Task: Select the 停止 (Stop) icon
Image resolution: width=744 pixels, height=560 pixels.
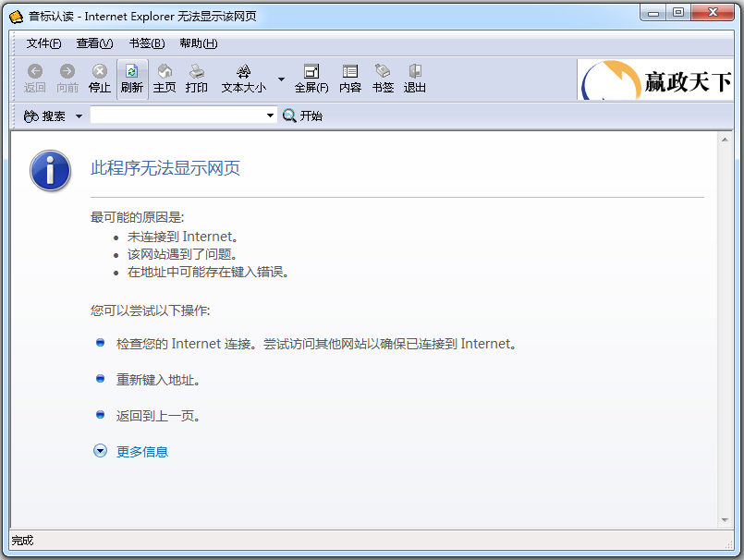Action: click(99, 78)
